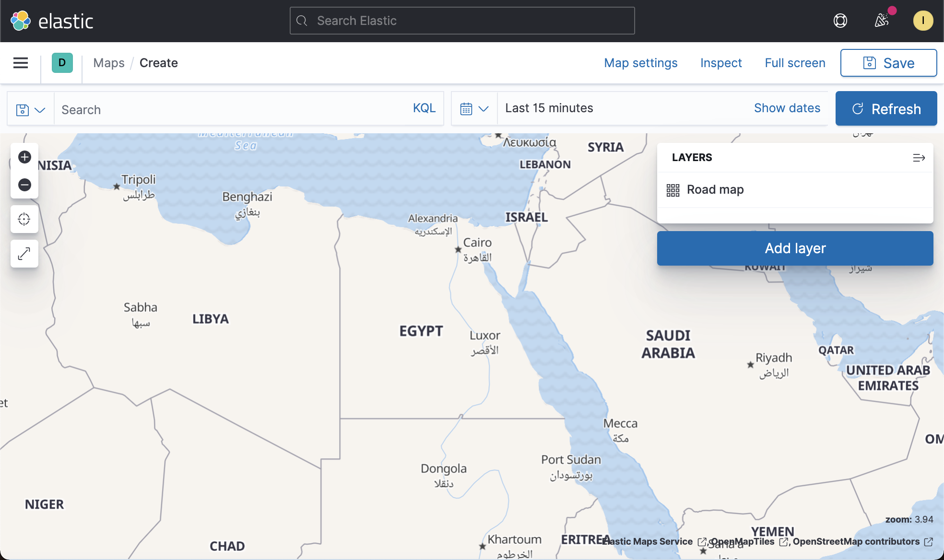944x560 pixels.
Task: Open Map settings
Action: [641, 63]
